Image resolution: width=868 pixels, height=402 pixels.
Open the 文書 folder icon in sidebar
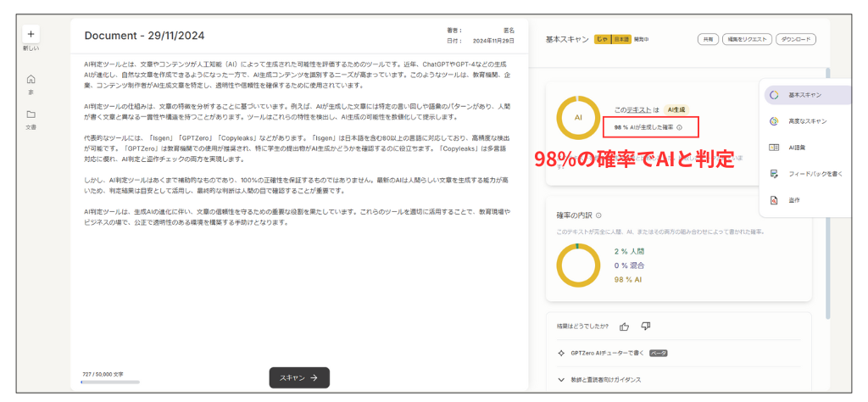tap(31, 114)
